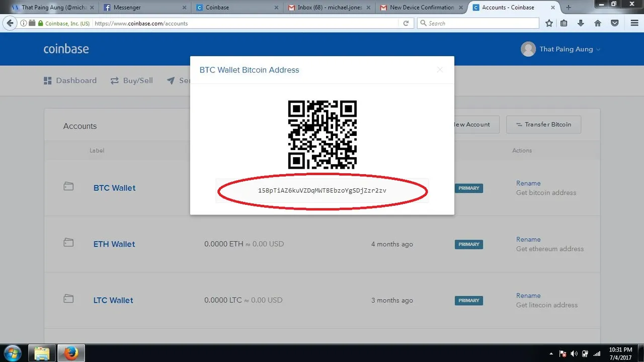
Task: Click the Firefox taskbar icon
Action: (x=71, y=353)
